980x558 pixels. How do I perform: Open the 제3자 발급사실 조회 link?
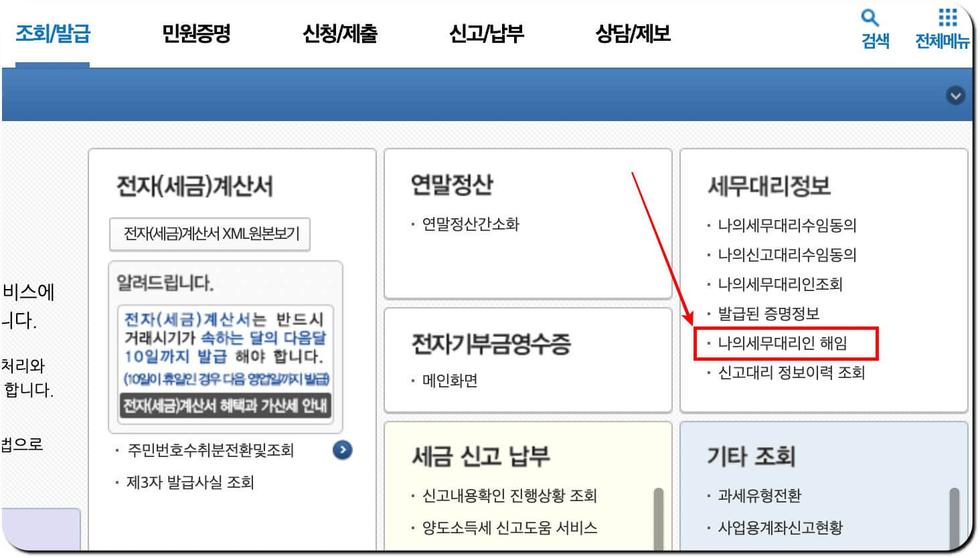(191, 482)
